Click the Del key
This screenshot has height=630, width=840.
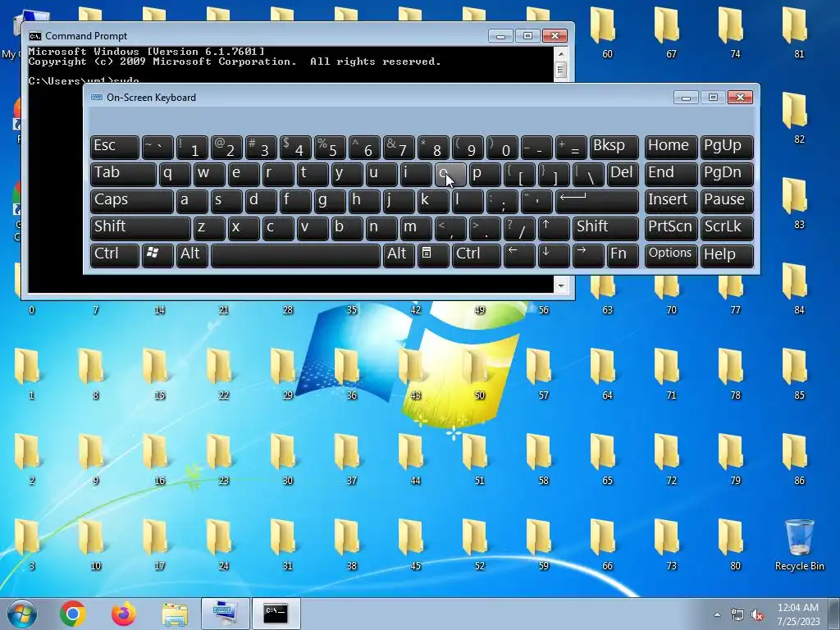pos(623,174)
